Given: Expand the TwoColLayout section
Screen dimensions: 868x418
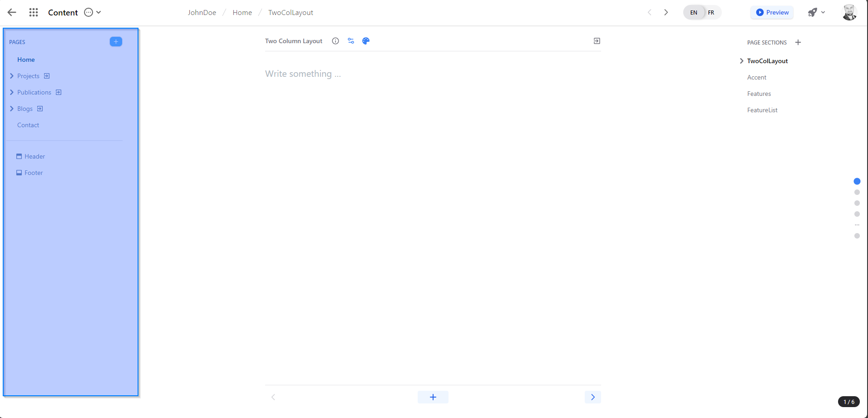Looking at the screenshot, I should [741, 61].
